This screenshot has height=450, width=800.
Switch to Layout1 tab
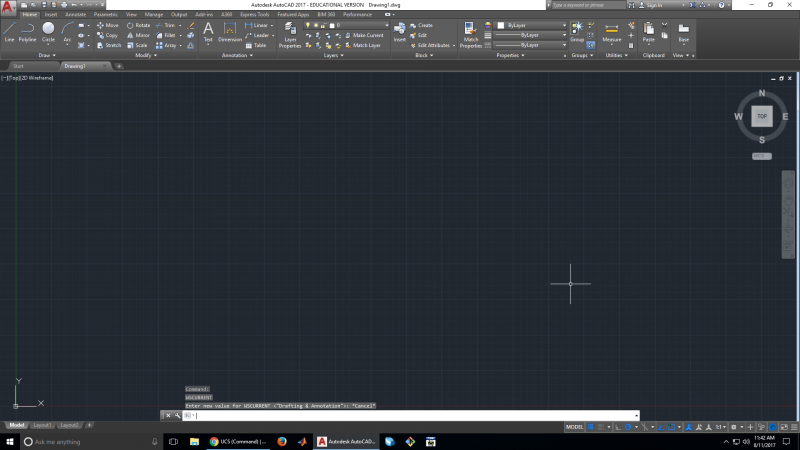(42, 425)
